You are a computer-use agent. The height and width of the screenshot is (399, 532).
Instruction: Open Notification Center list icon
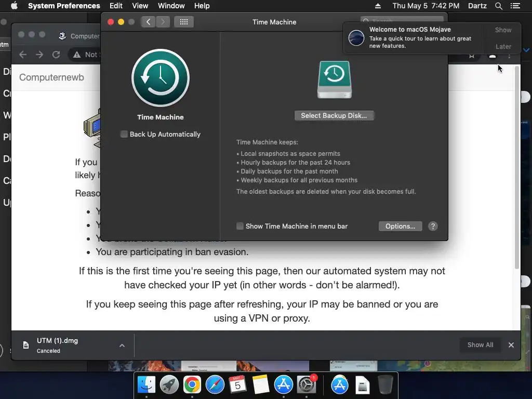pos(515,6)
